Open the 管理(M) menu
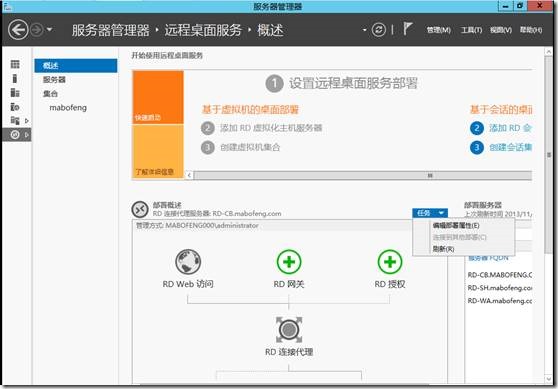 438,30
